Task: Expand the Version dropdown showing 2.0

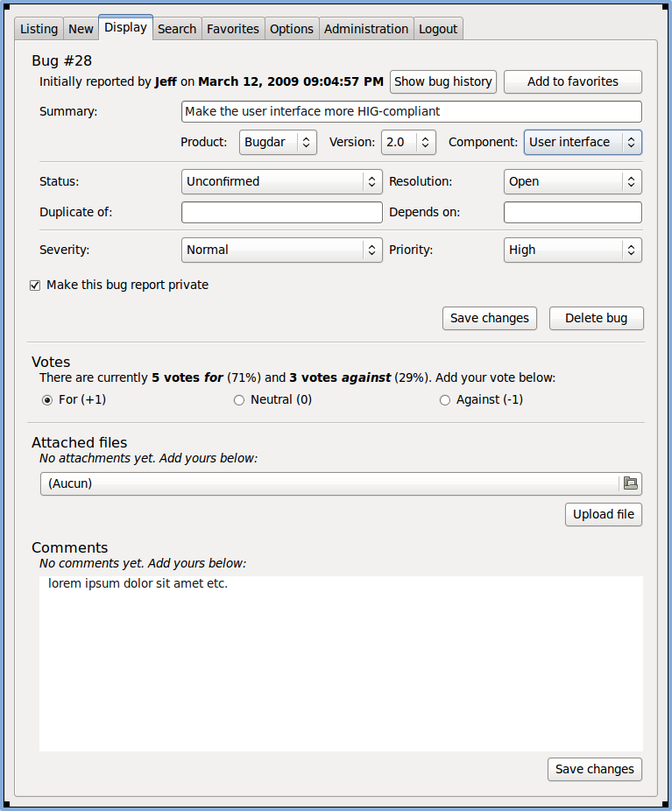Action: coord(408,143)
